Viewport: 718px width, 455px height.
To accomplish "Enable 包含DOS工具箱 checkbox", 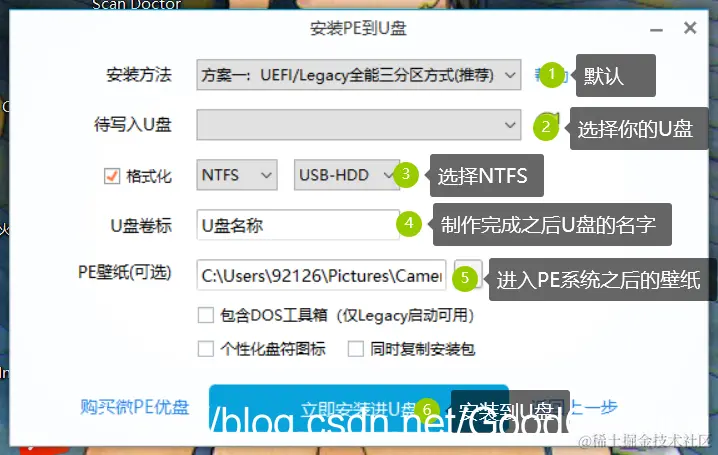I will [206, 315].
